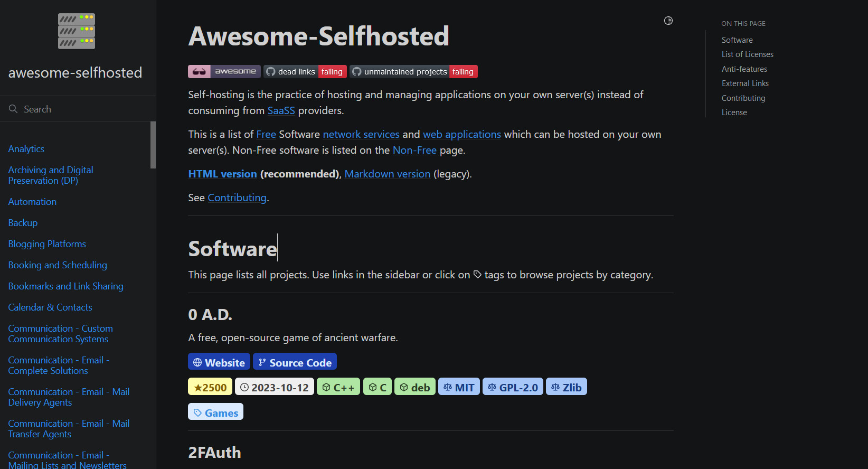Click the 0 A.D. project heading
Image resolution: width=868 pixels, height=469 pixels.
point(210,315)
